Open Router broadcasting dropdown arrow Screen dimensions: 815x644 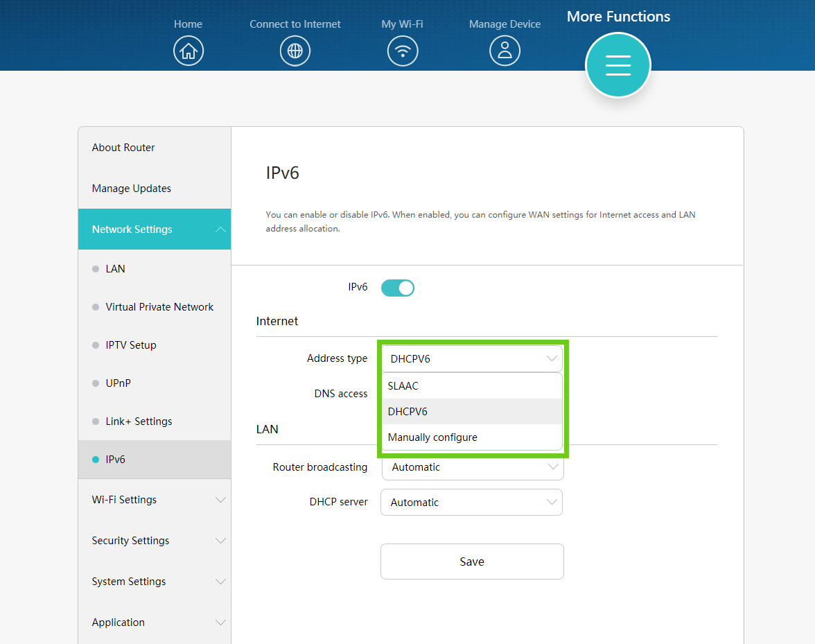point(552,467)
